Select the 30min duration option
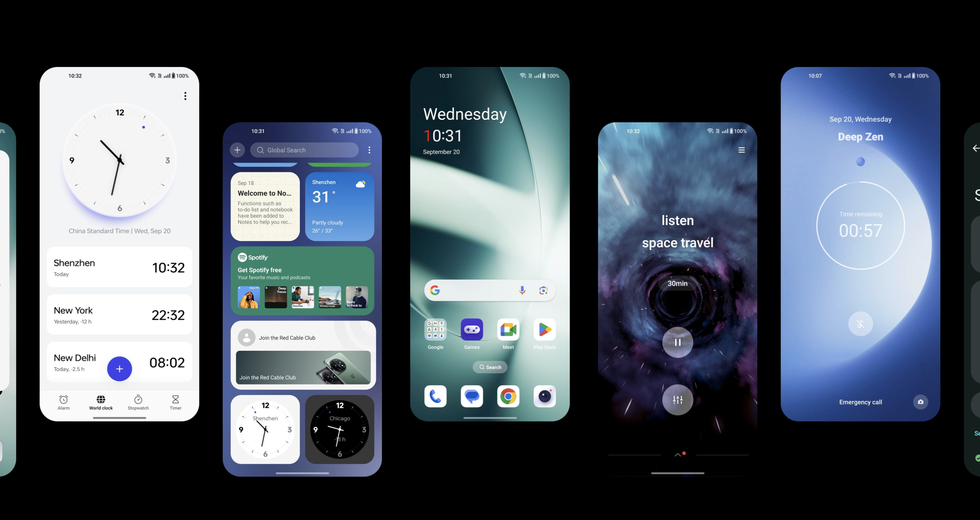 pos(676,284)
